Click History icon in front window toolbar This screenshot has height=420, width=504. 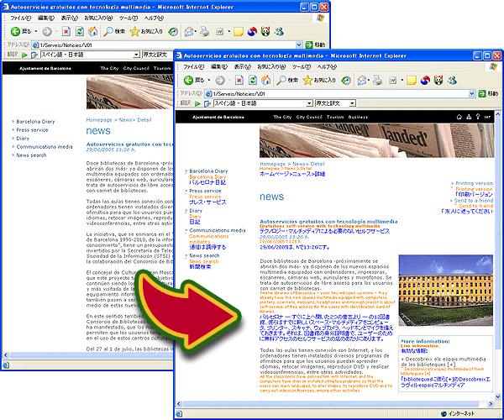[x=346, y=80]
